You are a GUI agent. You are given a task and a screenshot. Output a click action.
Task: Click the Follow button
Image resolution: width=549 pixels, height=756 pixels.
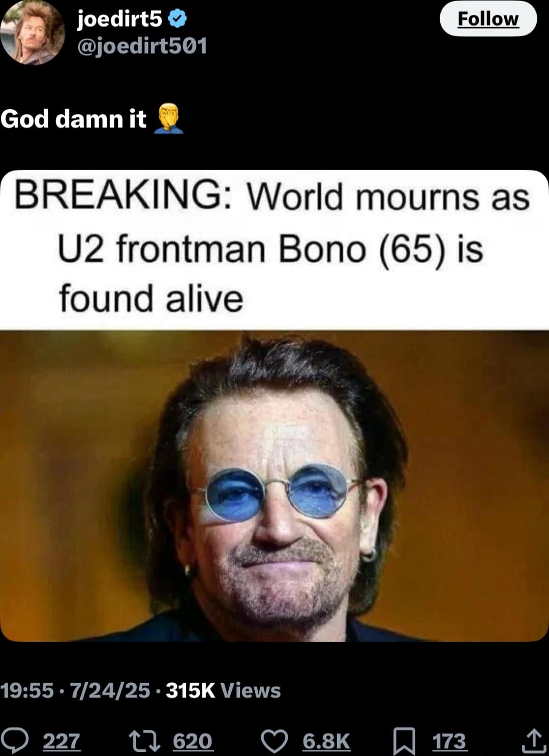tap(488, 19)
